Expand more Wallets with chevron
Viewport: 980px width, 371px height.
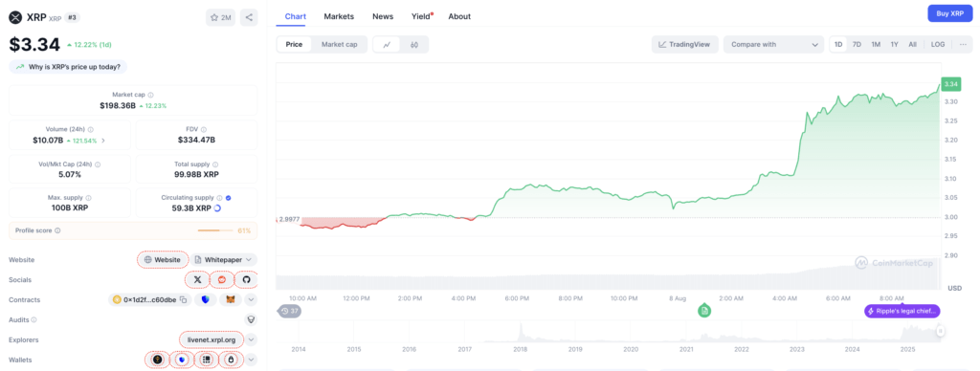pyautogui.click(x=251, y=360)
